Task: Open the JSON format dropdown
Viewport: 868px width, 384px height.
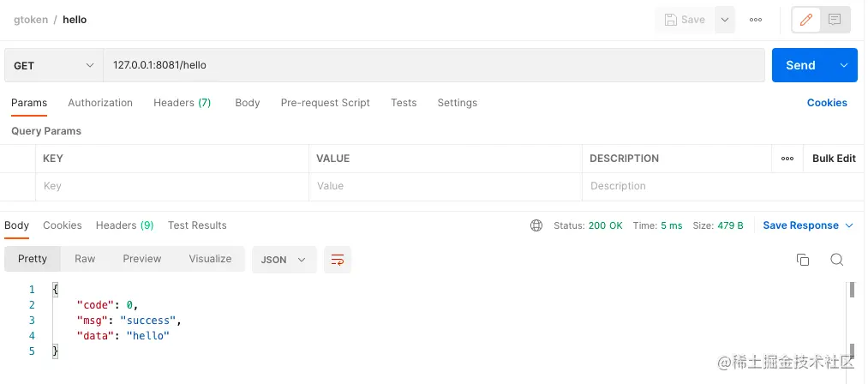Action: point(284,260)
